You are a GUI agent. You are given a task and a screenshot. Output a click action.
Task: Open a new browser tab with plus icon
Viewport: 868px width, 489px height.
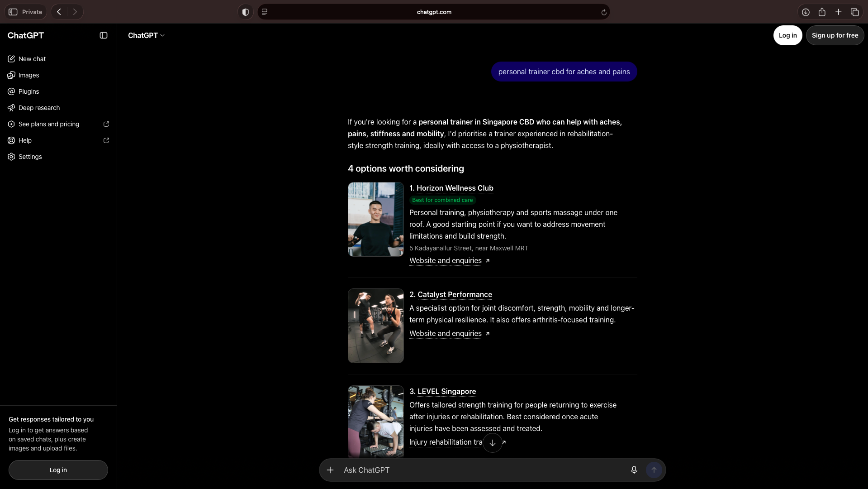pos(838,12)
